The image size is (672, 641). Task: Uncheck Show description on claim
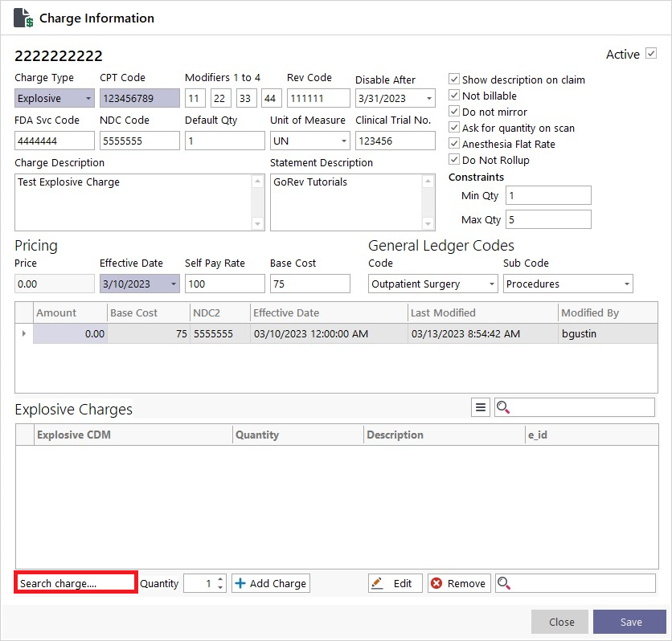(454, 80)
